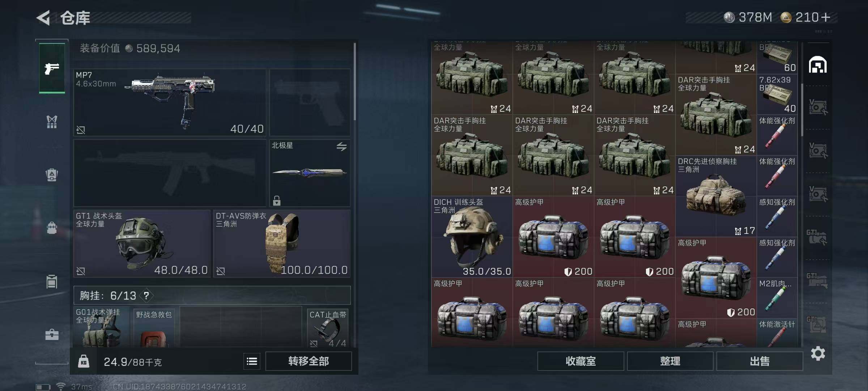The image size is (868, 391).
Task: Select the first GTI storage box icon
Action: pyautogui.click(x=817, y=237)
